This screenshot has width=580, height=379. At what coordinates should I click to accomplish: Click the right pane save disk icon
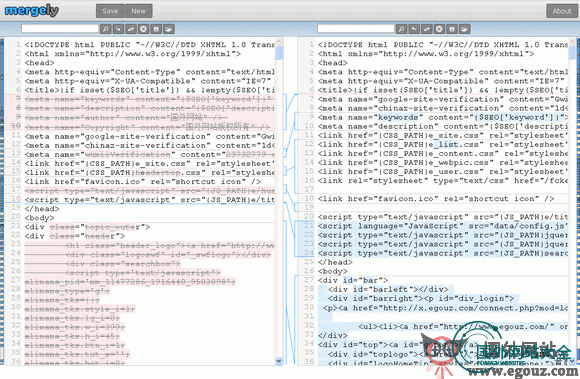pyautogui.click(x=452, y=29)
